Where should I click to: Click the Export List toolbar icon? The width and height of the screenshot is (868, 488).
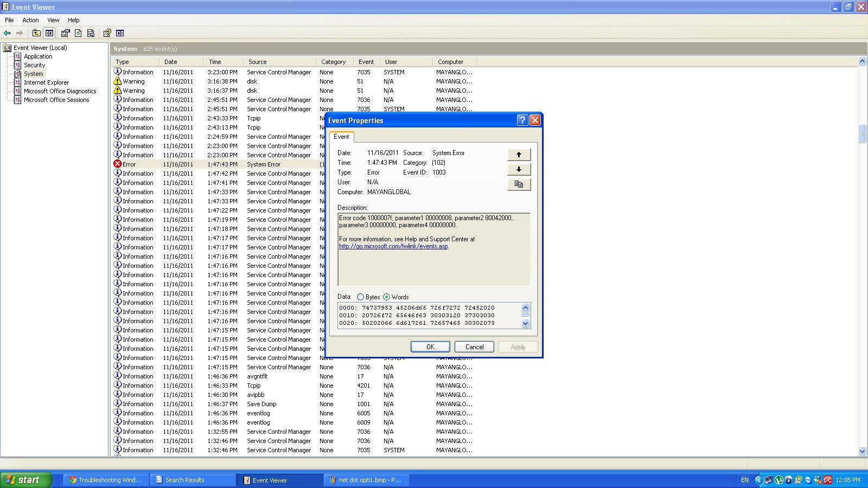point(90,33)
